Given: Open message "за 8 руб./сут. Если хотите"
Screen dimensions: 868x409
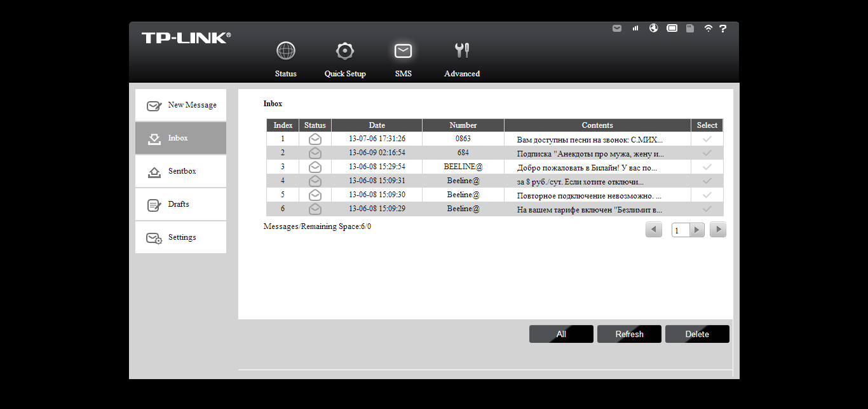Looking at the screenshot, I should click(580, 182).
